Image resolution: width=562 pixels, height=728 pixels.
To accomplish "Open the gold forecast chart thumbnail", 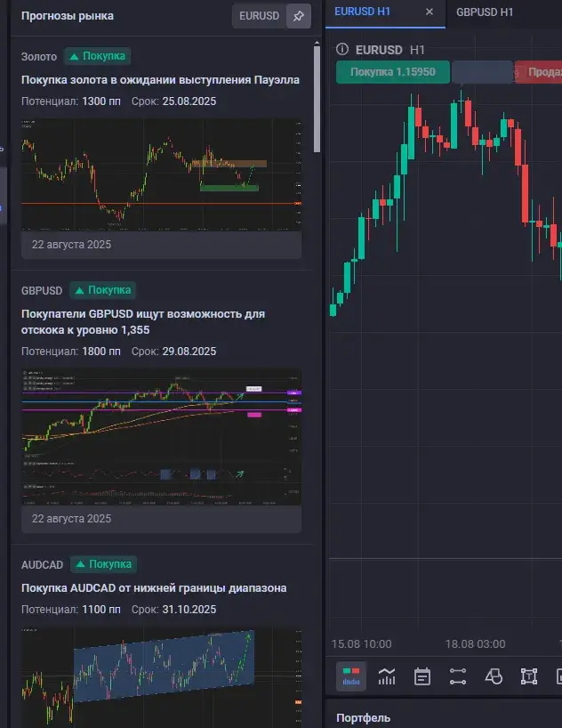I will coord(162,174).
